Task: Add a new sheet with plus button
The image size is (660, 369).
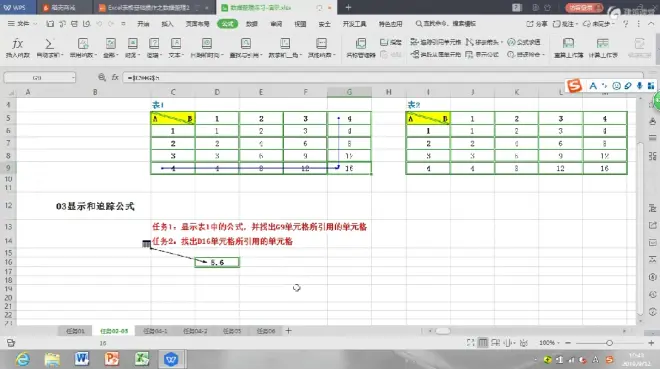Action: pyautogui.click(x=288, y=331)
